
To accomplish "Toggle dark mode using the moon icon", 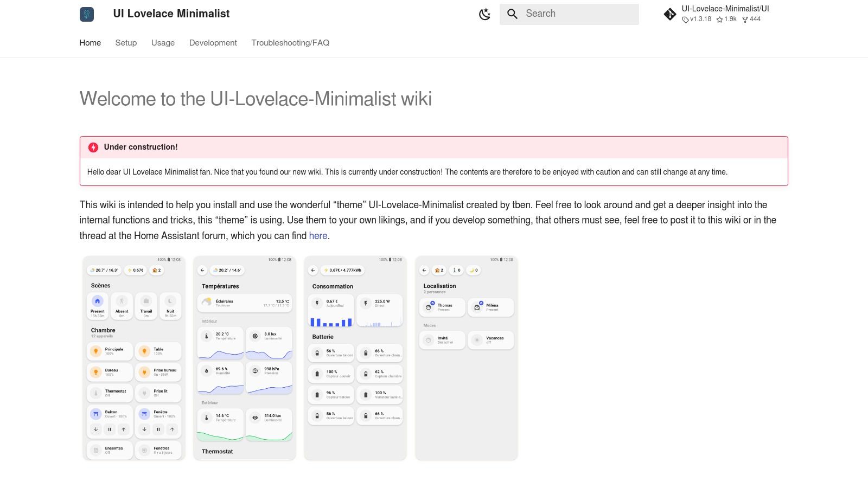I will pyautogui.click(x=484, y=14).
